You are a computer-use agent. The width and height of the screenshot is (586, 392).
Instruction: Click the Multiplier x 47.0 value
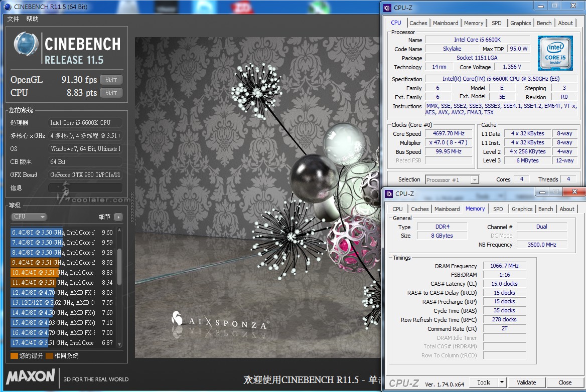click(x=449, y=142)
